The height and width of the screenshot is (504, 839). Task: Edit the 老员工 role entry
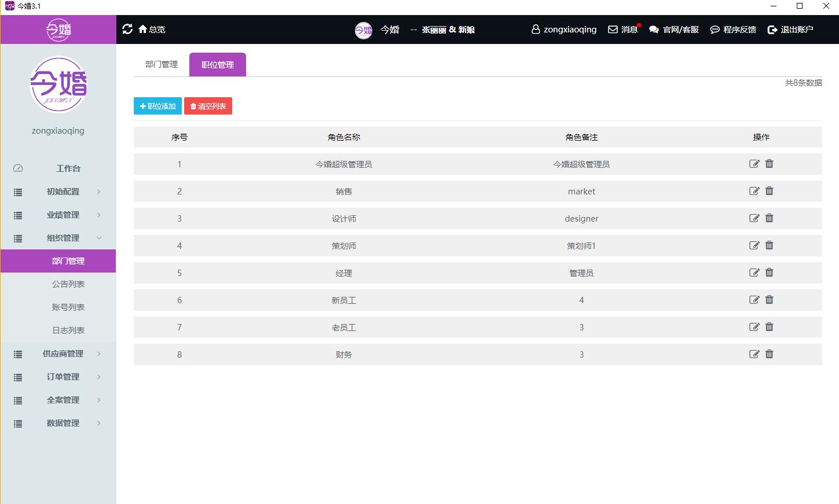click(754, 327)
